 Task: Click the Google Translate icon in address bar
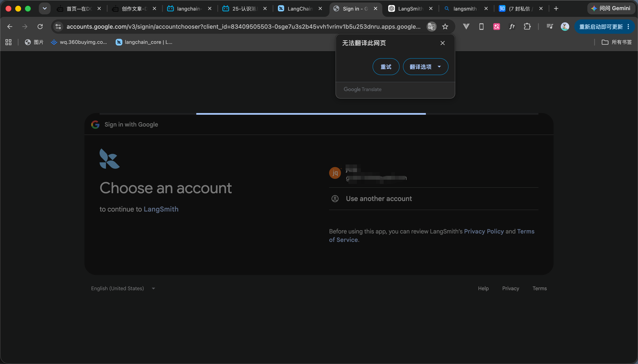(431, 27)
